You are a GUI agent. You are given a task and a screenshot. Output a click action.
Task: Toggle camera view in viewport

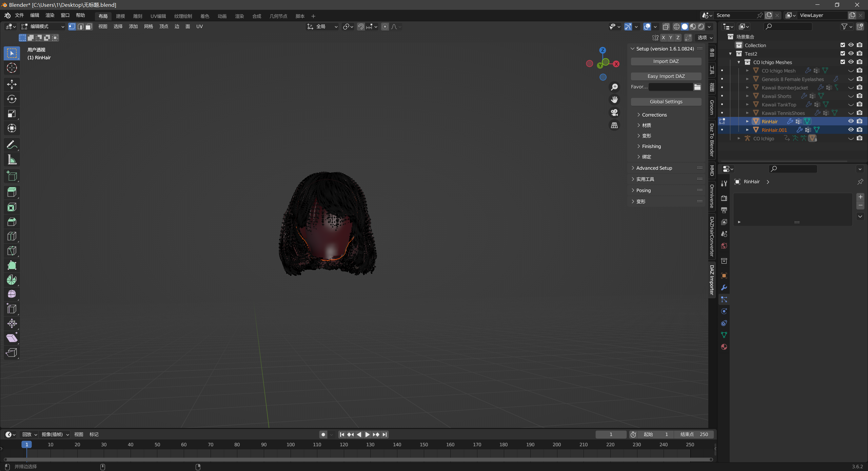[614, 112]
